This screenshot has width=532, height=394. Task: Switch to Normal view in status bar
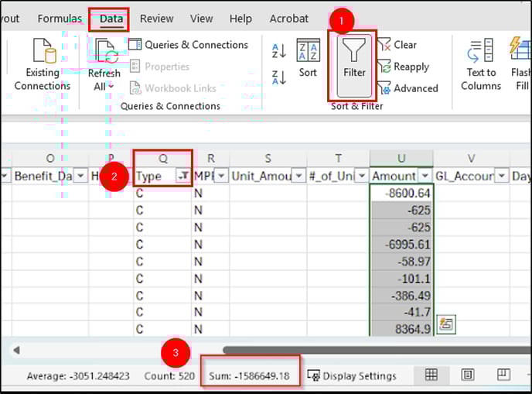431,375
